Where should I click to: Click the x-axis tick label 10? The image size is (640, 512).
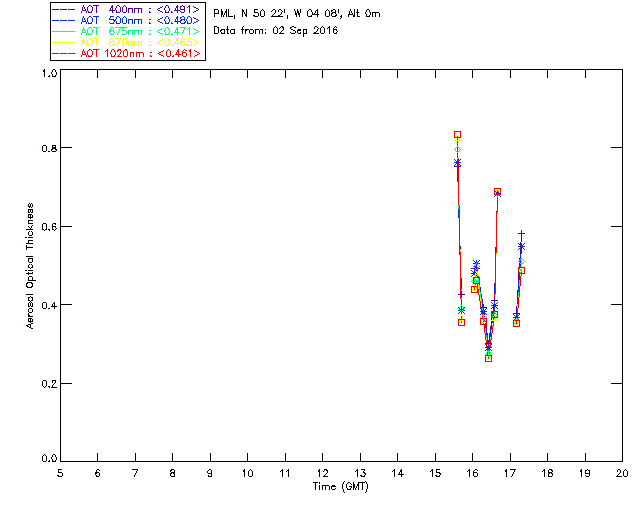pyautogui.click(x=247, y=473)
